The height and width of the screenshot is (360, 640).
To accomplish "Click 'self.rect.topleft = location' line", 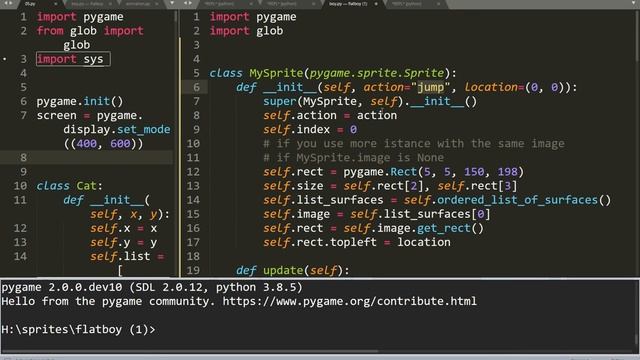I will (357, 242).
